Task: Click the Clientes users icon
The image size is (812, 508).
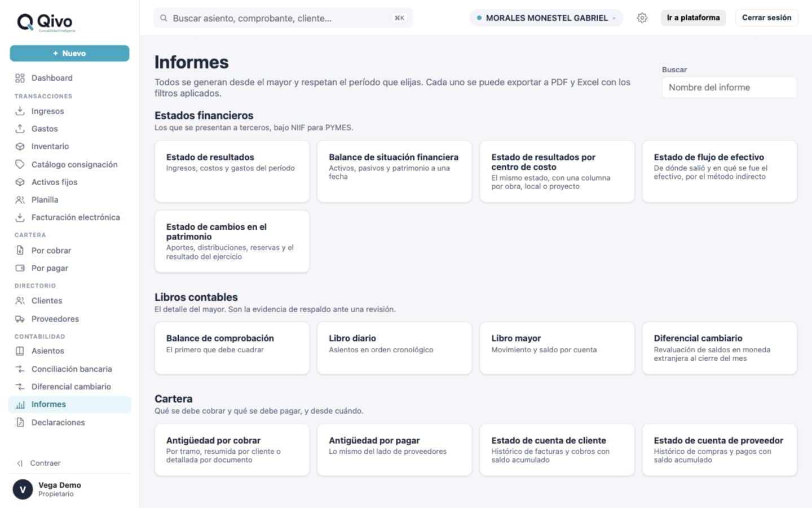Action: click(20, 301)
